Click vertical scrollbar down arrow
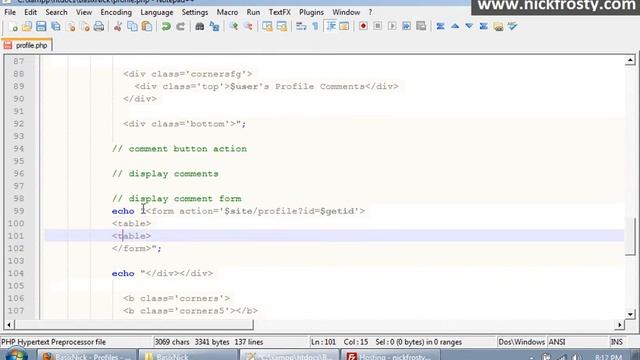The width and height of the screenshot is (640, 360). click(x=630, y=314)
